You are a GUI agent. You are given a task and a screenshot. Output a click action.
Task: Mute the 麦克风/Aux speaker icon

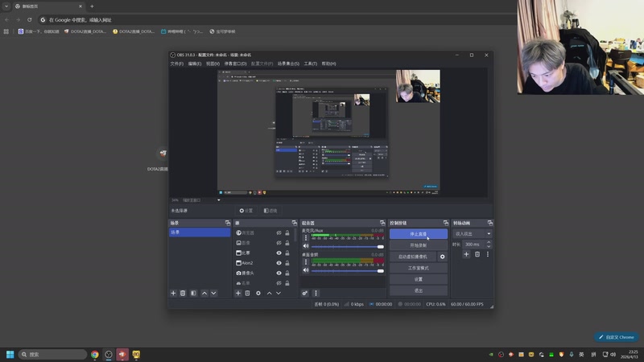pyautogui.click(x=306, y=247)
